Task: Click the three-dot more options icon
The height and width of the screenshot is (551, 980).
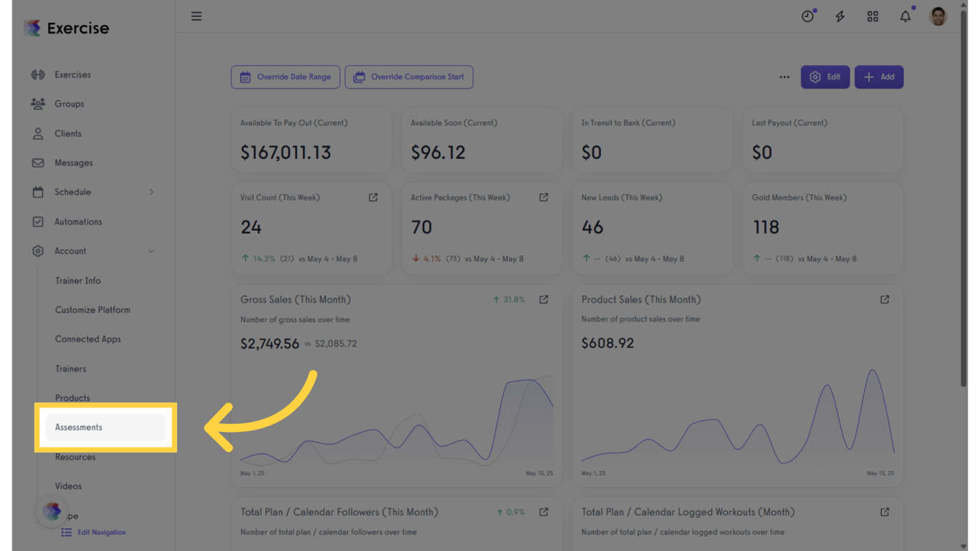Action: pos(784,77)
